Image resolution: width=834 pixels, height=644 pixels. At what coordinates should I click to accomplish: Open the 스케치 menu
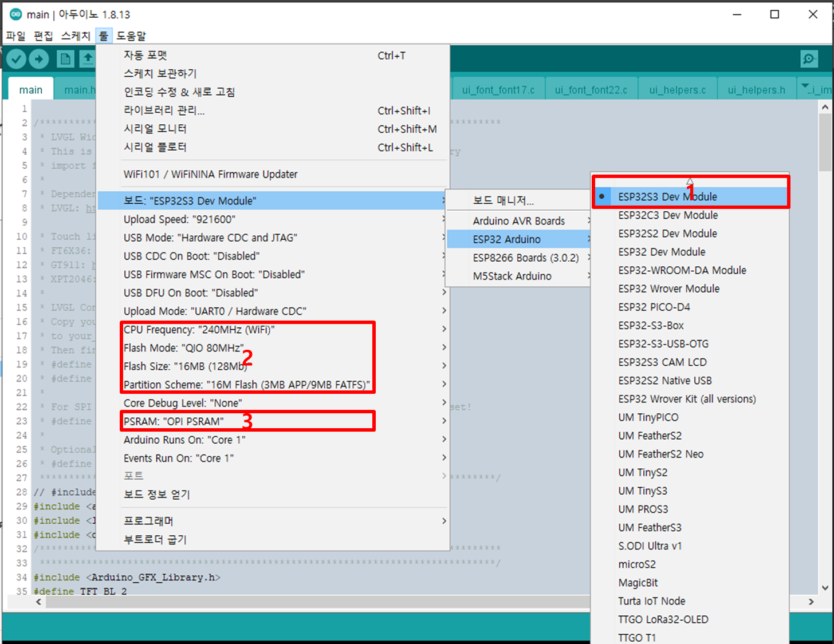(x=76, y=36)
